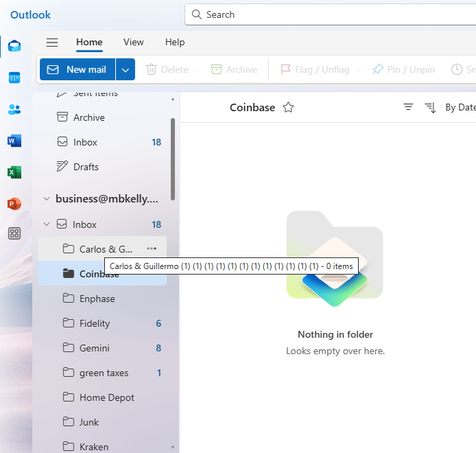Select the Coinbase folder

tap(102, 273)
